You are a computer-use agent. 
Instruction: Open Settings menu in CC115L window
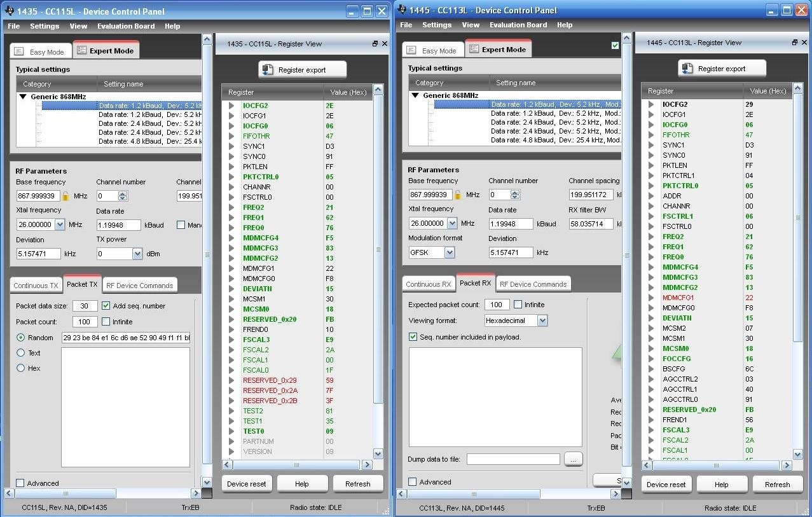[x=45, y=26]
